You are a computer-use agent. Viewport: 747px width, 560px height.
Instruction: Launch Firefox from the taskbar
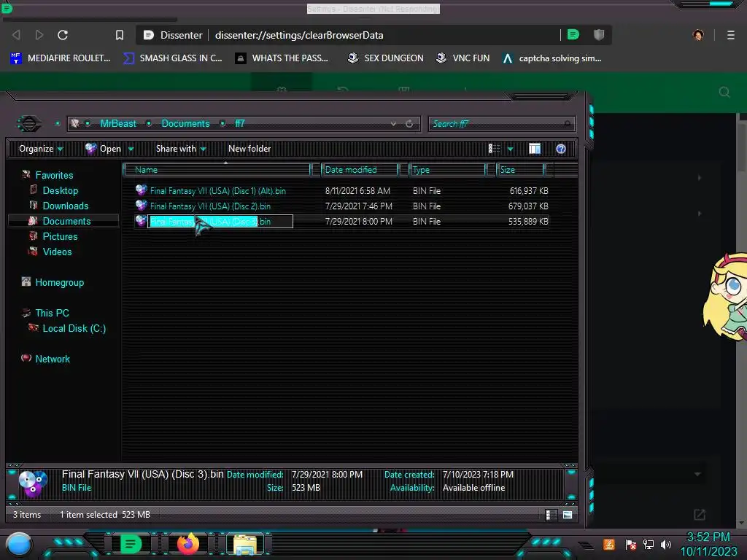pyautogui.click(x=188, y=544)
